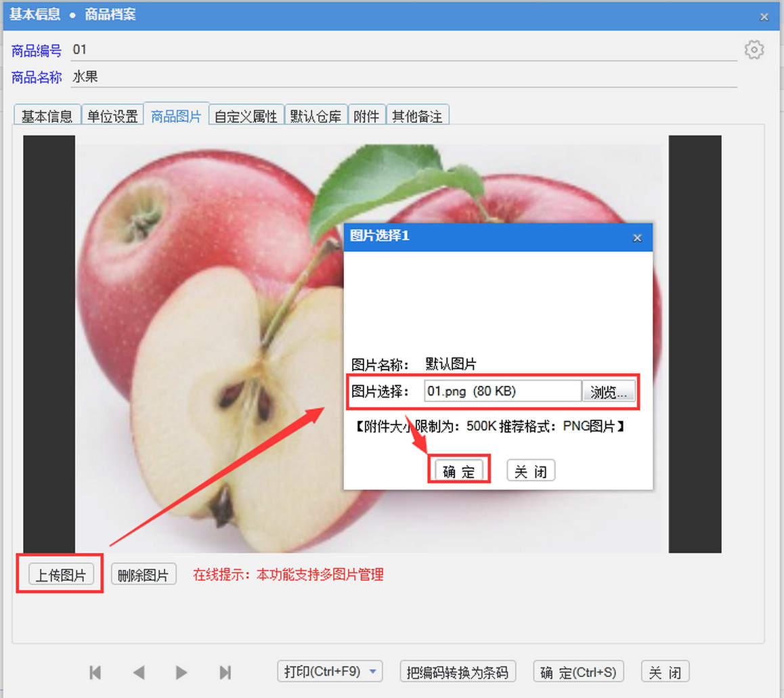784x698 pixels.
Task: Expand the 打印(Ctrl+F9) dropdown arrow
Action: (372, 672)
